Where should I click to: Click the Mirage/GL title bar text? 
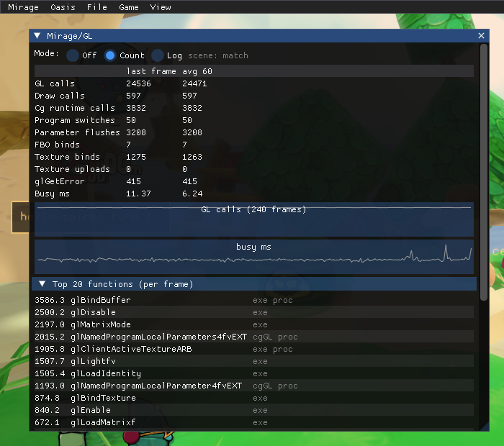pos(69,36)
